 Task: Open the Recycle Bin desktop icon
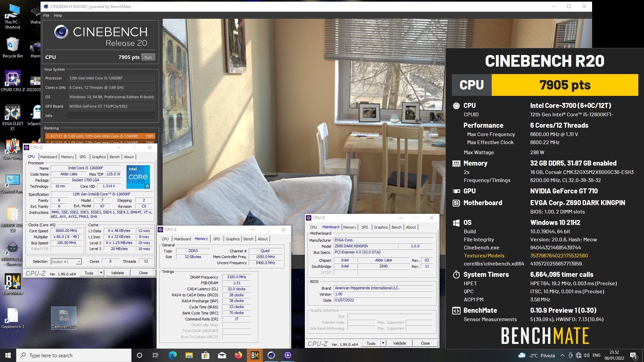click(x=12, y=48)
